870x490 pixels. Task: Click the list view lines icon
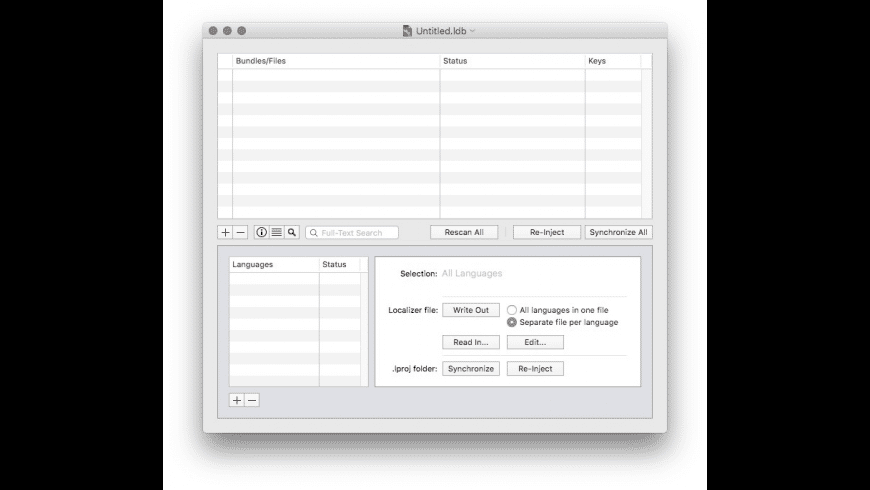276,233
